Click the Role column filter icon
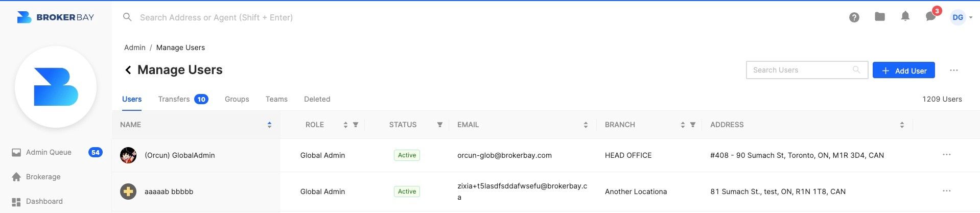This screenshot has height=213, width=980. click(x=356, y=125)
